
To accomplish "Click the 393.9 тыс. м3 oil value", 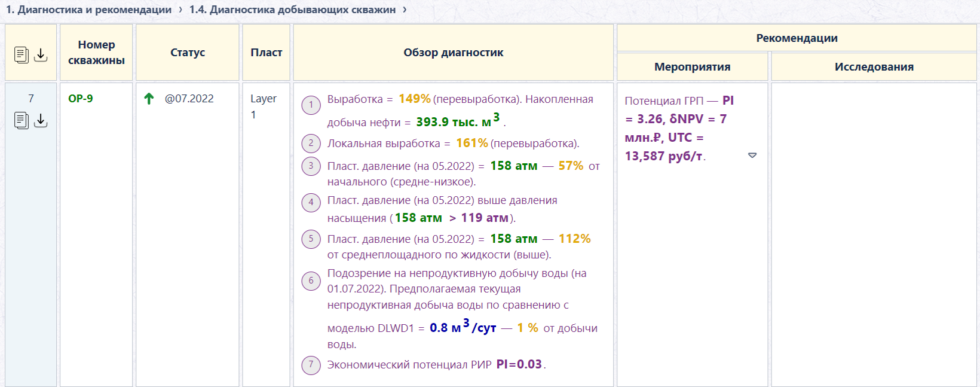I will (x=458, y=120).
